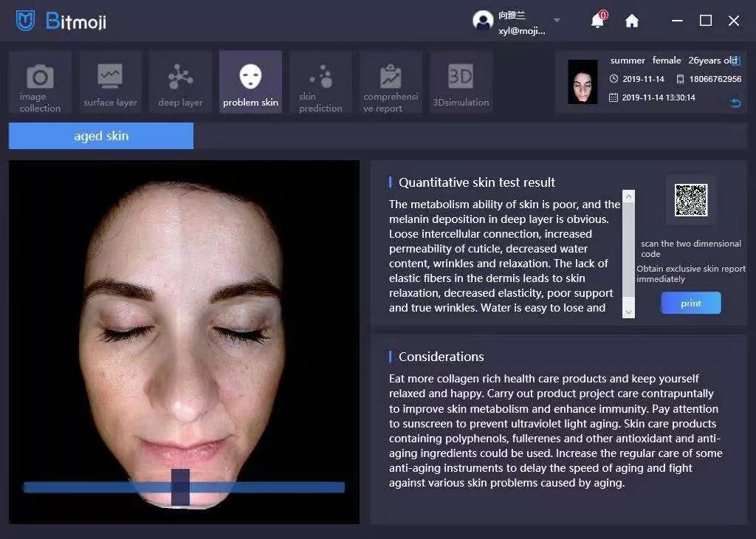Open notifications via the bell icon
Image resolution: width=756 pixels, height=539 pixels.
(597, 21)
